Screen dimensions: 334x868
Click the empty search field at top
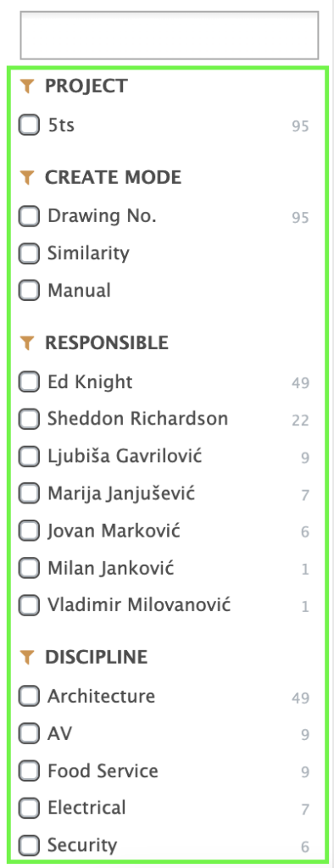point(170,35)
